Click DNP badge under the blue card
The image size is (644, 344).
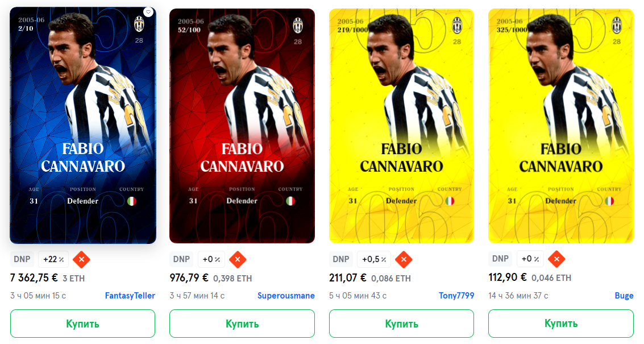pyautogui.click(x=22, y=259)
